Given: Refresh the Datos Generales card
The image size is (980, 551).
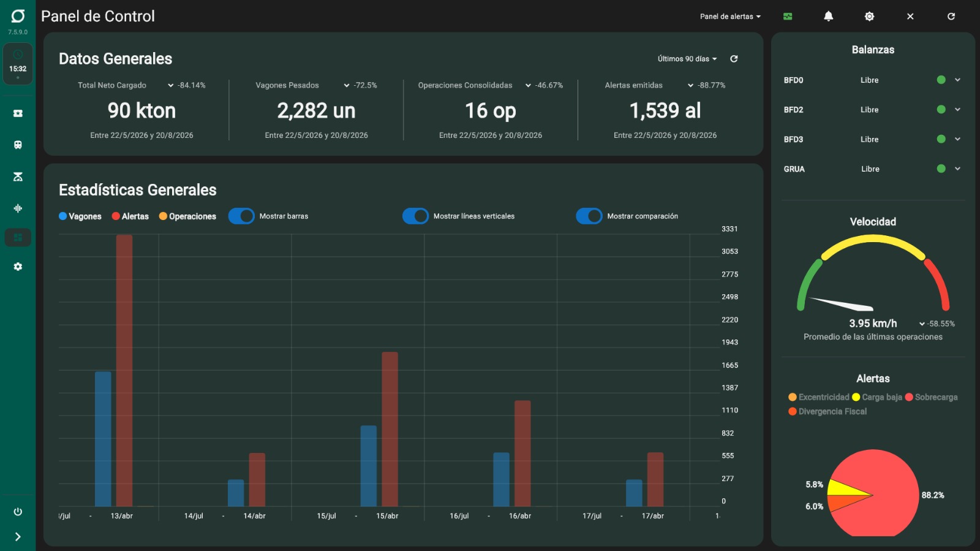Looking at the screenshot, I should [x=734, y=59].
